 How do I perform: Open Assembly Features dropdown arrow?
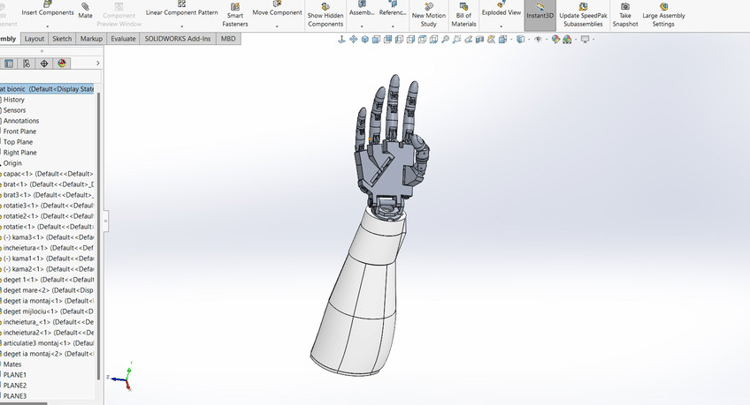pyautogui.click(x=362, y=26)
